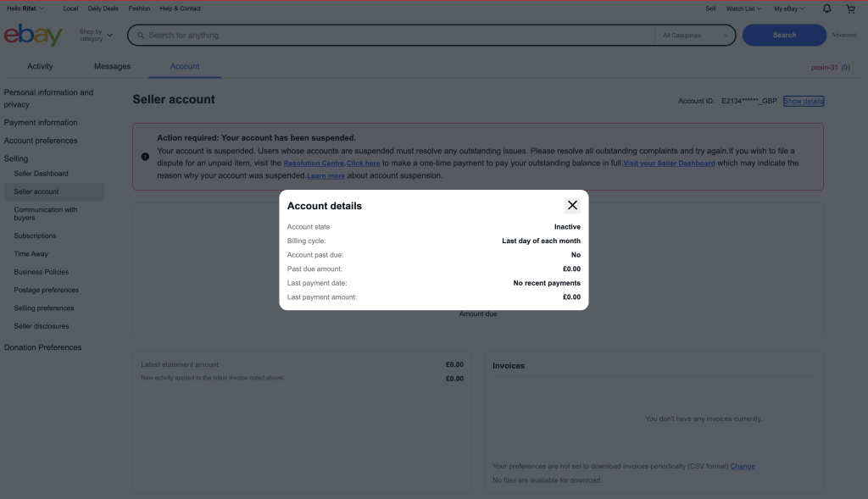This screenshot has height=499, width=868.
Task: Click the alert icon in the suspension notice
Action: tap(145, 157)
